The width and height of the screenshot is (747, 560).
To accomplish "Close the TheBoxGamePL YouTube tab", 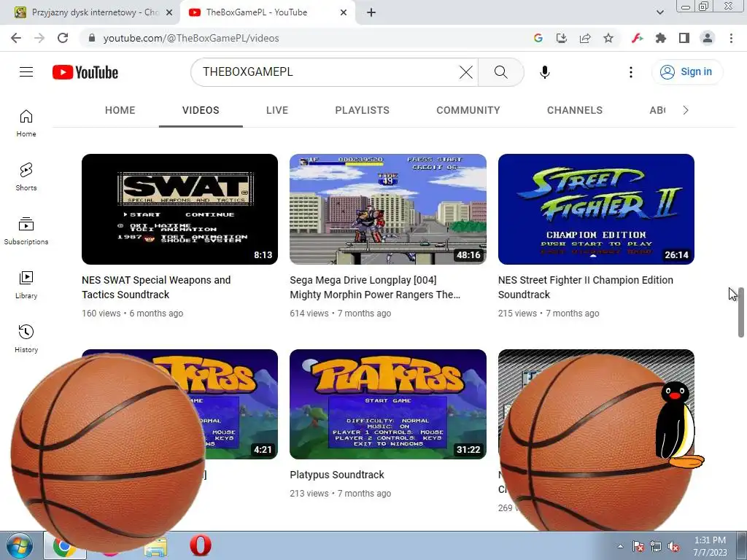I will (x=344, y=12).
